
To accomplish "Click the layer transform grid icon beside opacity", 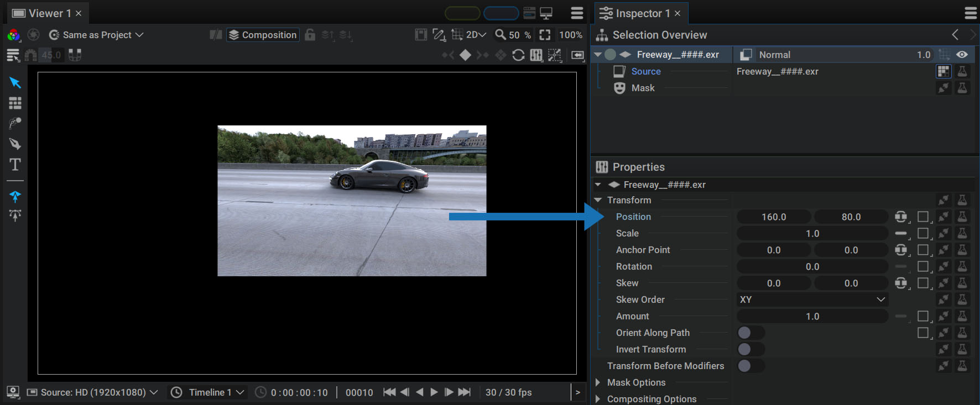I will pos(945,55).
